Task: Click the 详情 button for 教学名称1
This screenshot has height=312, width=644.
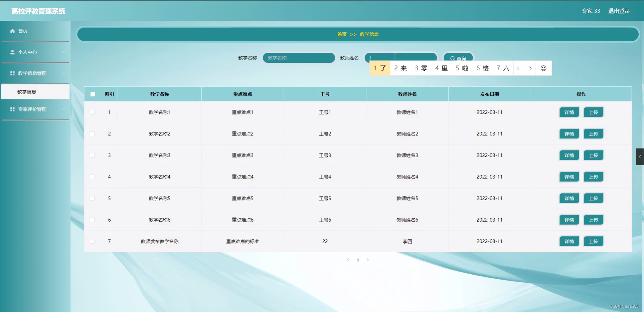Action: tap(569, 112)
